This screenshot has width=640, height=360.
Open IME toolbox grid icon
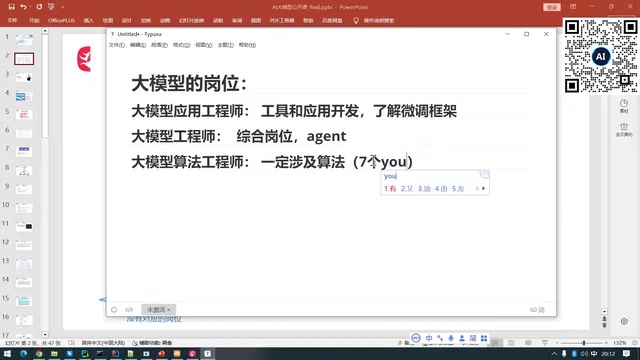pyautogui.click(x=484, y=338)
